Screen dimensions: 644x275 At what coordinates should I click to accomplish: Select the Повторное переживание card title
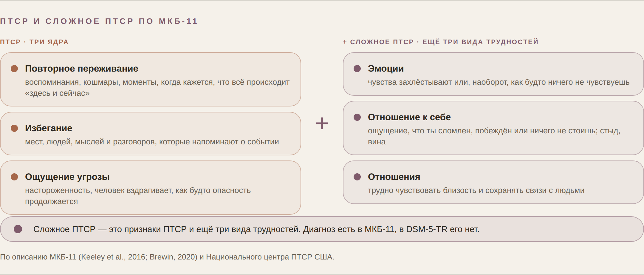point(82,69)
